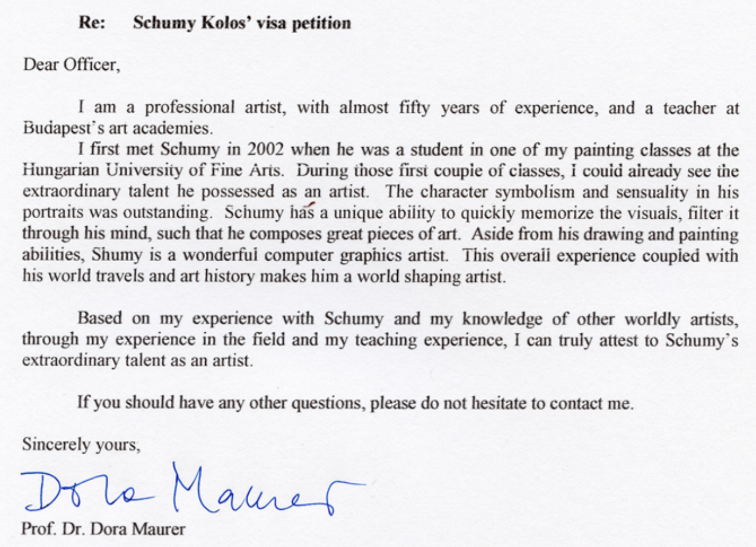Click the printed name "Prof. Dr. Dora Maurer"
756x547 pixels.
(103, 528)
